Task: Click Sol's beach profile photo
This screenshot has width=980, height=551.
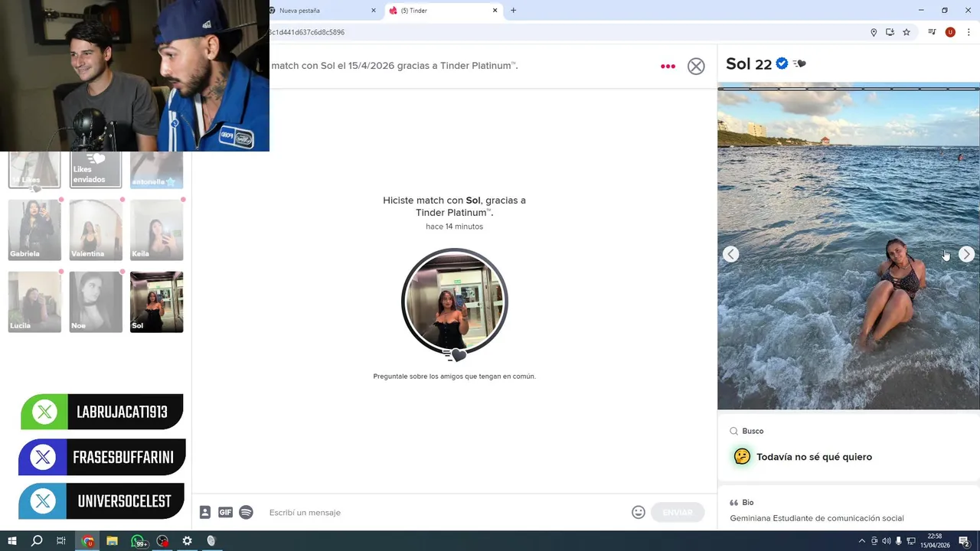Action: tap(848, 246)
